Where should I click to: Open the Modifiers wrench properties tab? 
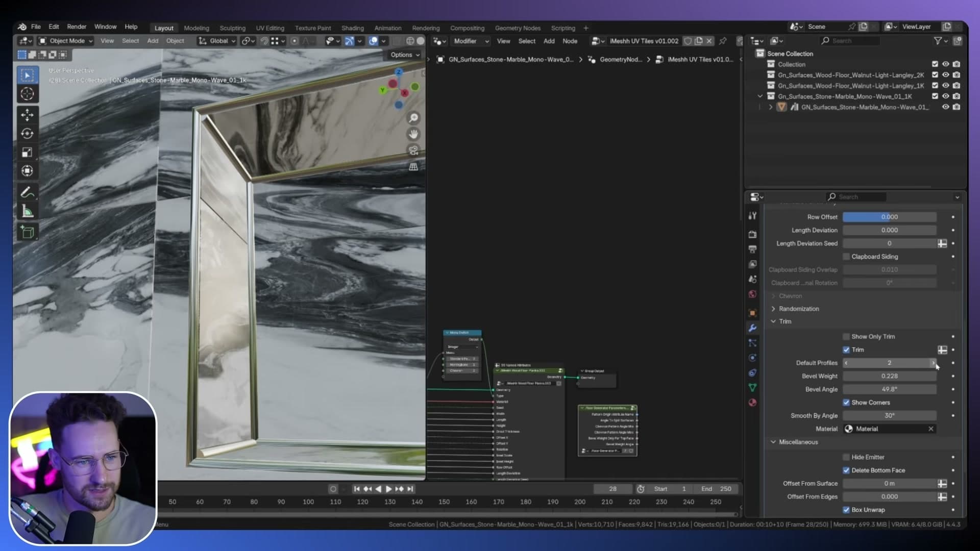[x=752, y=328]
